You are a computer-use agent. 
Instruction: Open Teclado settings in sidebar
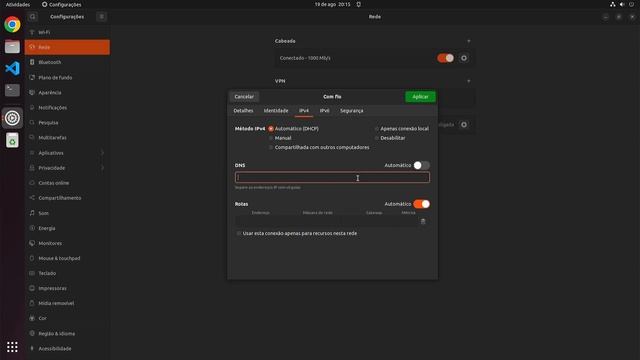(x=67, y=273)
